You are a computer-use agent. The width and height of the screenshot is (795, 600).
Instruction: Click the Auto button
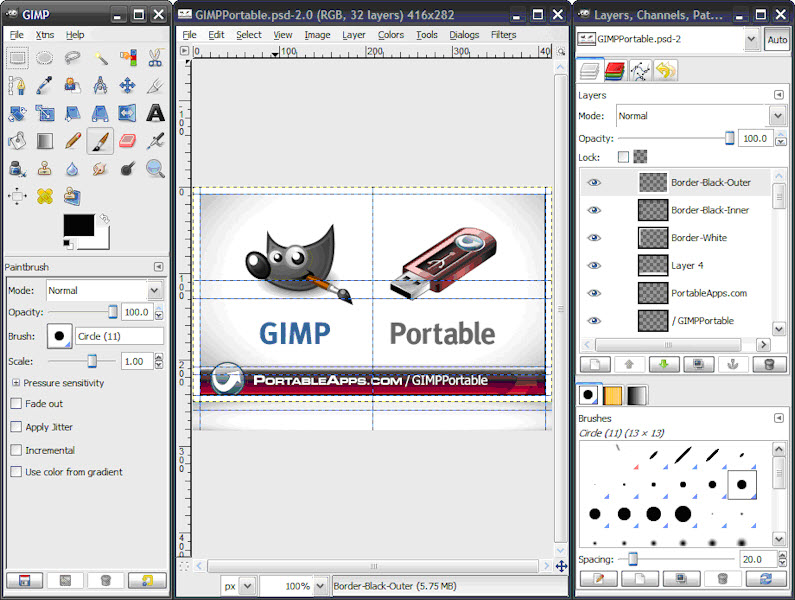click(x=777, y=40)
